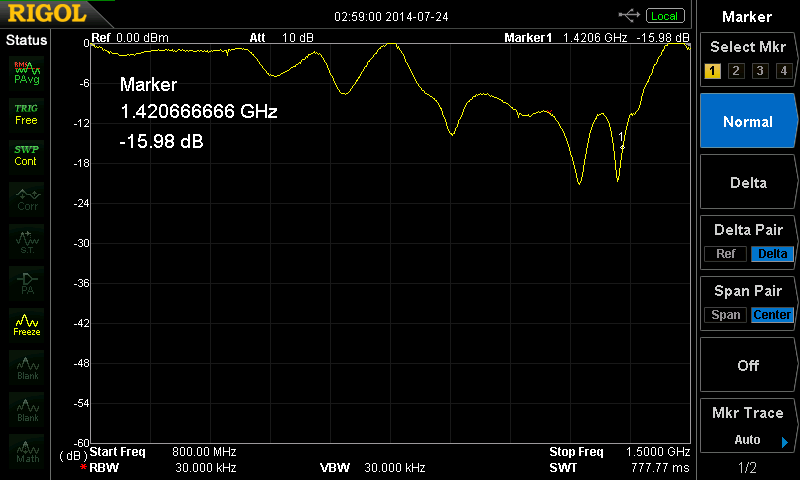Choose Ref in Delta Pair
The image size is (800, 480).
coord(726,254)
